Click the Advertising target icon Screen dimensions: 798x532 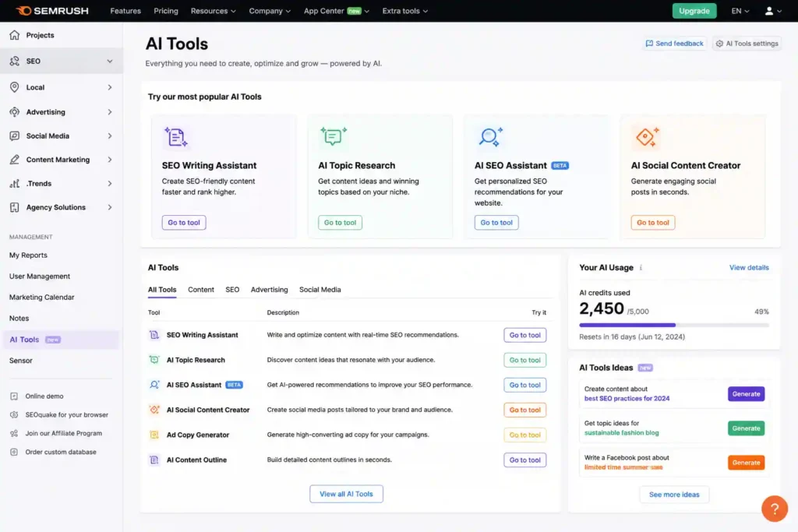(x=14, y=112)
